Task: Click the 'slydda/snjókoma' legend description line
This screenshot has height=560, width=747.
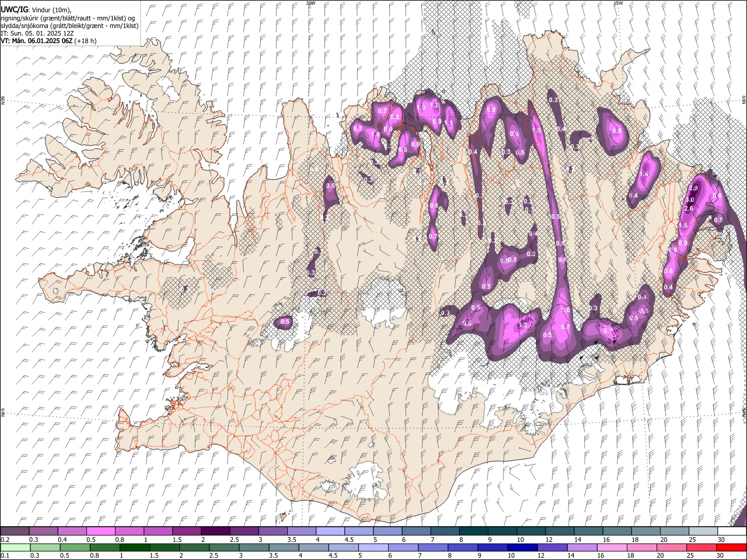Action: click(69, 26)
